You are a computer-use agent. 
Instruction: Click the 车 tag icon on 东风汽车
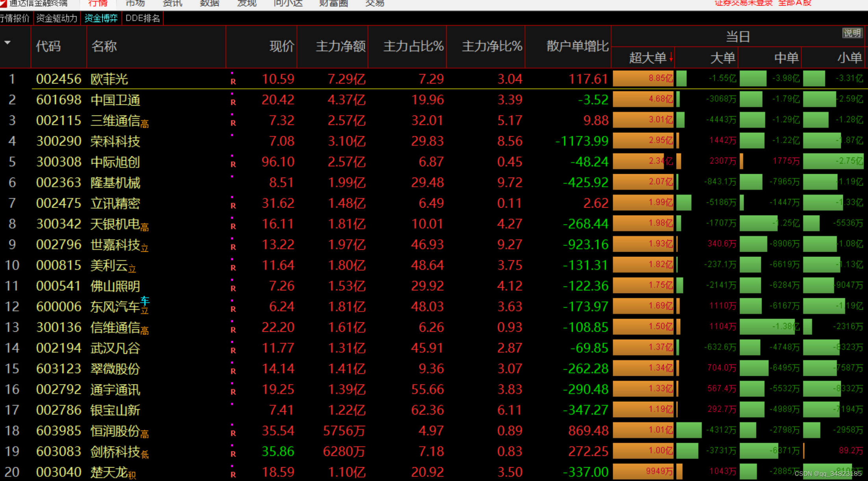pyautogui.click(x=145, y=301)
